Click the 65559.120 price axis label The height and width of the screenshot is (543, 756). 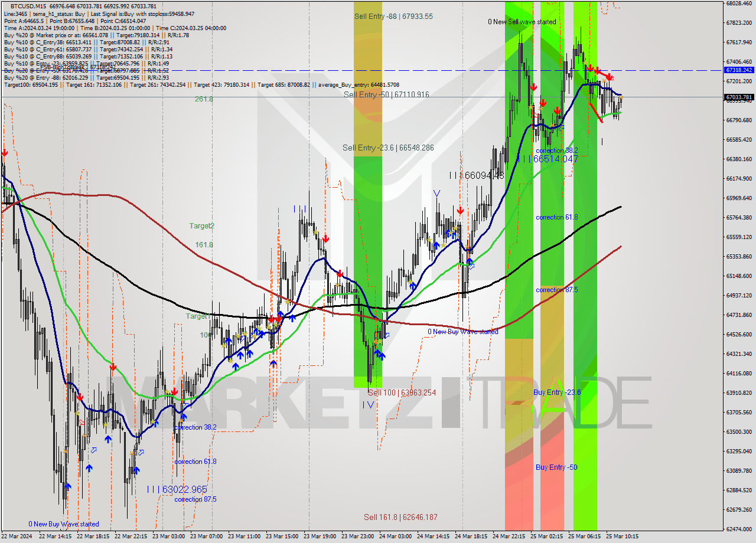coord(739,237)
